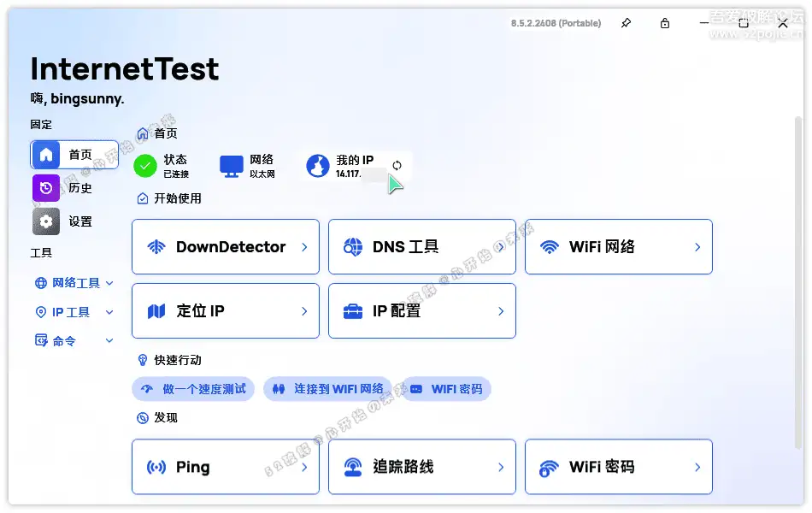
Task: Click the globe icon beside 我的 IP
Action: tap(317, 166)
